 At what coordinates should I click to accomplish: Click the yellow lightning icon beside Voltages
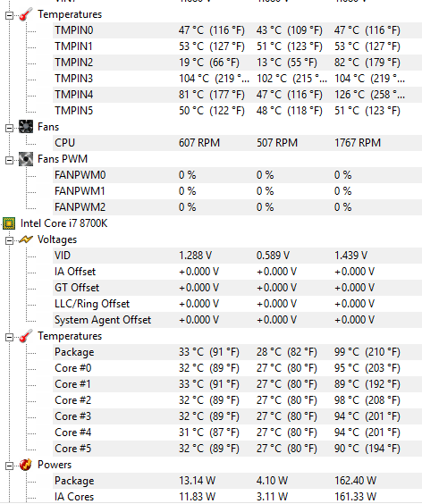(x=26, y=239)
